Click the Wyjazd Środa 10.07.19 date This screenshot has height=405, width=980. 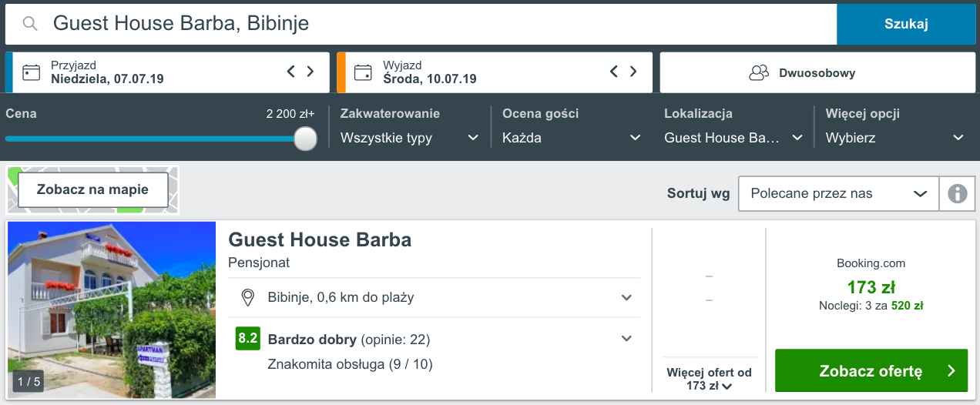point(430,72)
